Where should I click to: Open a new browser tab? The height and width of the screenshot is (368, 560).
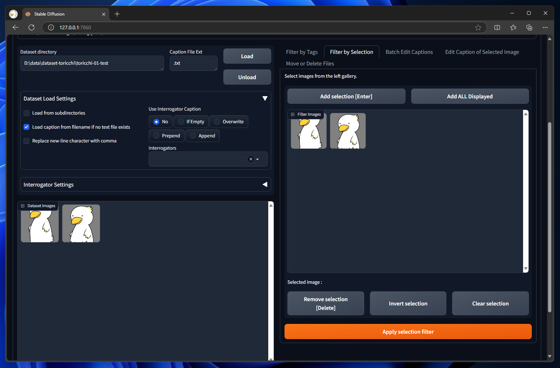117,14
